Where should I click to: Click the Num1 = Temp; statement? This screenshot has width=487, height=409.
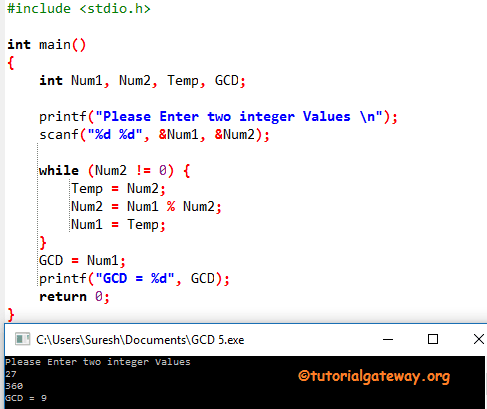click(118, 225)
